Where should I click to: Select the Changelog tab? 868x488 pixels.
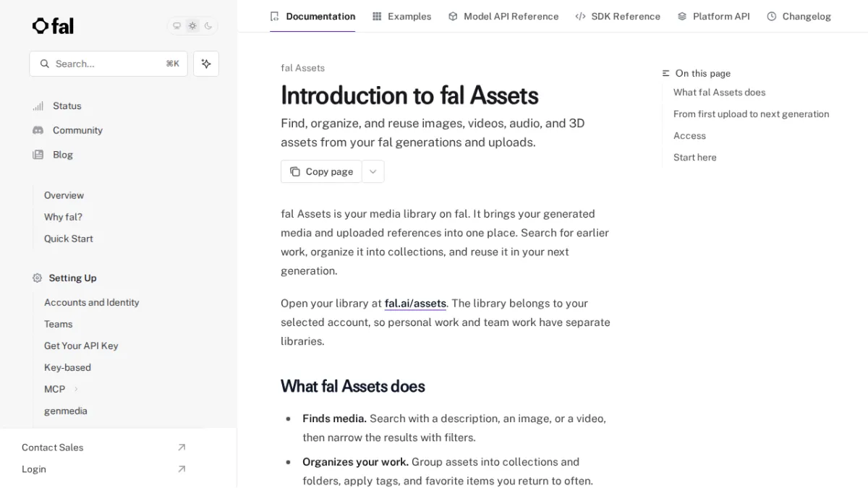[799, 16]
